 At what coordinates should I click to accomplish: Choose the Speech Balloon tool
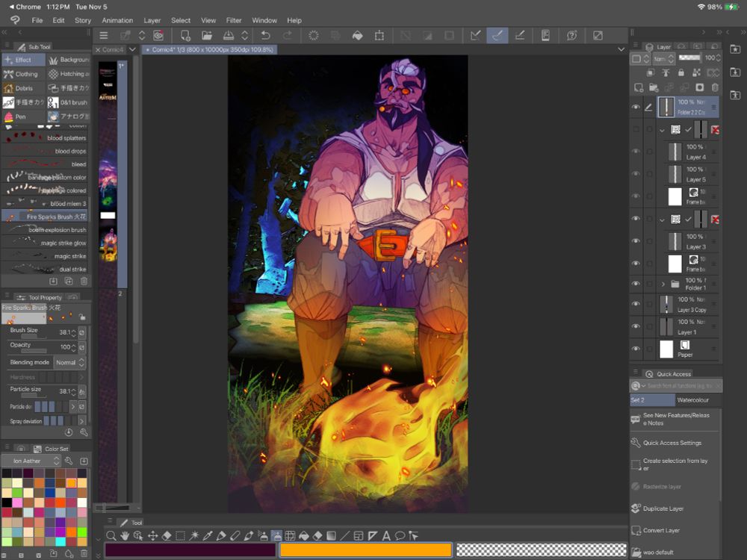click(400, 535)
